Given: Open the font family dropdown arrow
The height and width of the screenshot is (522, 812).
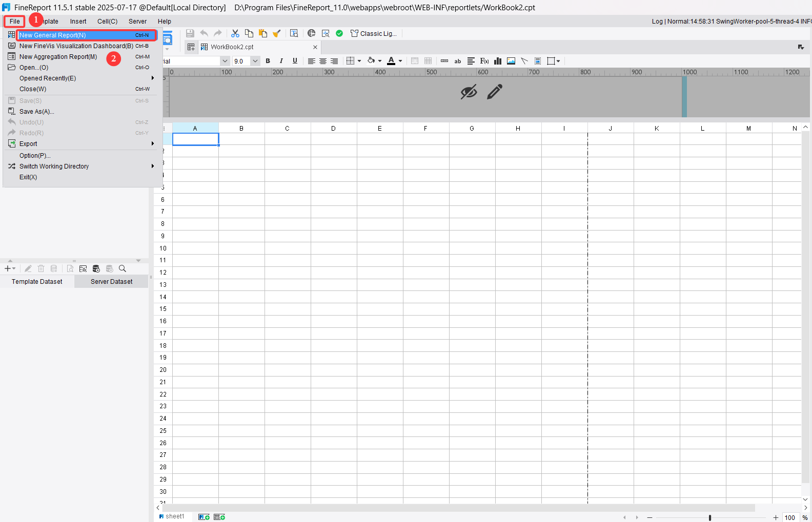Looking at the screenshot, I should (x=225, y=61).
